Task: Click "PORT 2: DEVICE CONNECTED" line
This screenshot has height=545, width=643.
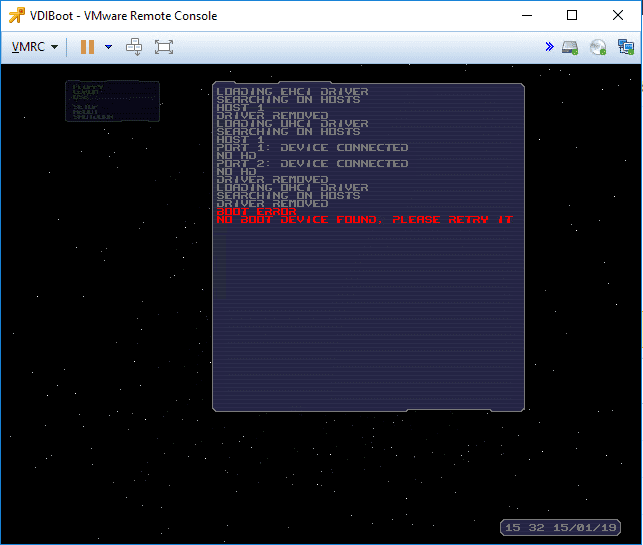Action: pyautogui.click(x=312, y=164)
